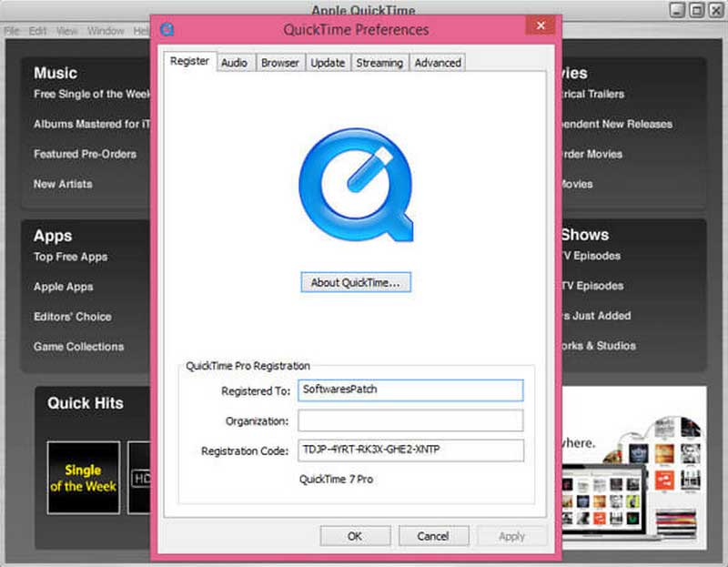Viewport: 728px width, 567px height.
Task: Open New Releases link in Movies section
Action: pos(617,124)
